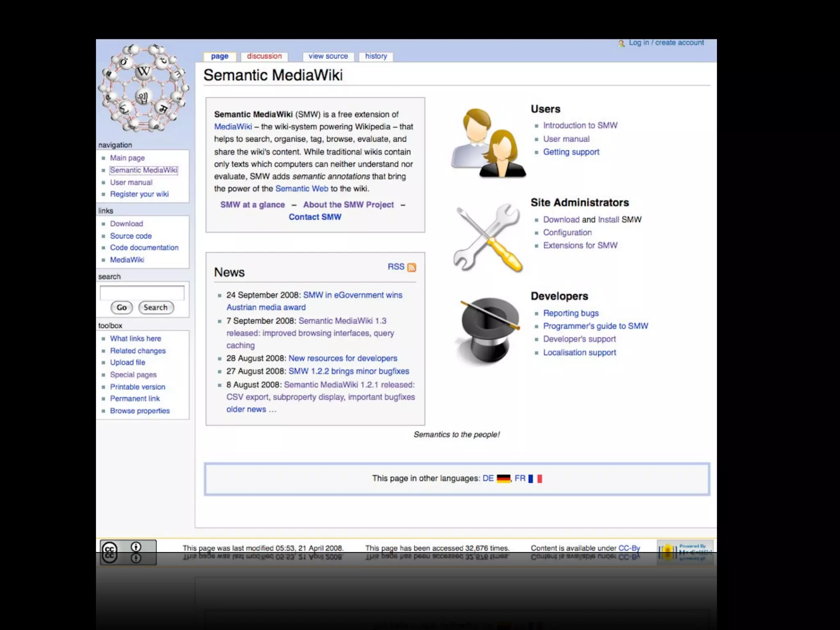Click the Semantic MediaWiki sphere logo

point(143,88)
